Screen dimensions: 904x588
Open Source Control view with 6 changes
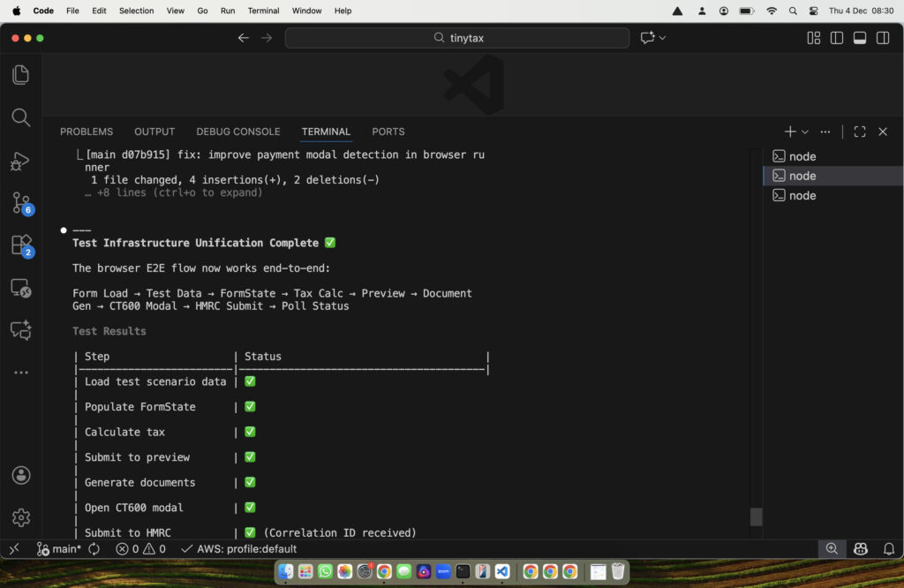(x=21, y=203)
